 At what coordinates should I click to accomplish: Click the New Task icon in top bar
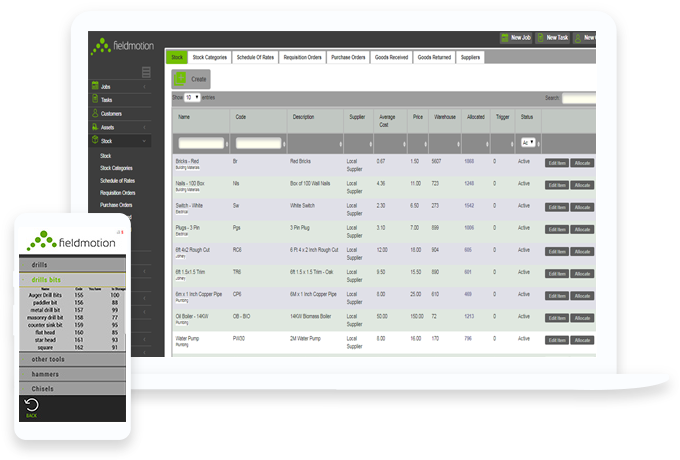(x=540, y=38)
